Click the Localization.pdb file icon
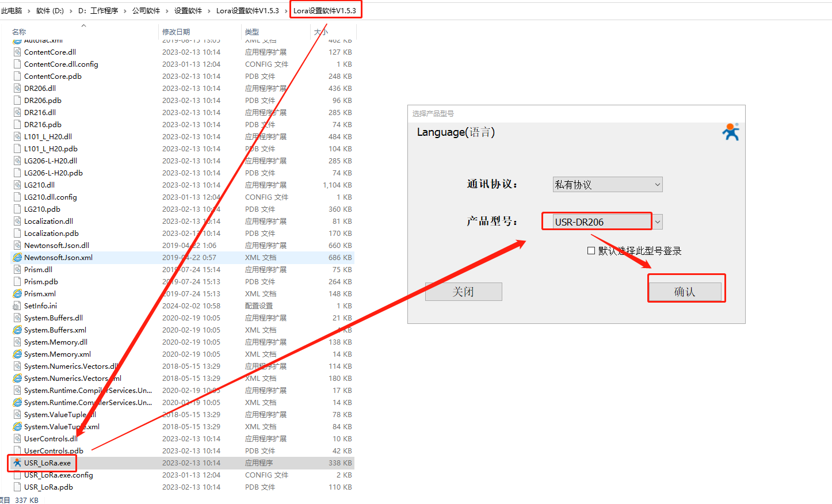Viewport: 832px width, 504px height. coord(17,233)
